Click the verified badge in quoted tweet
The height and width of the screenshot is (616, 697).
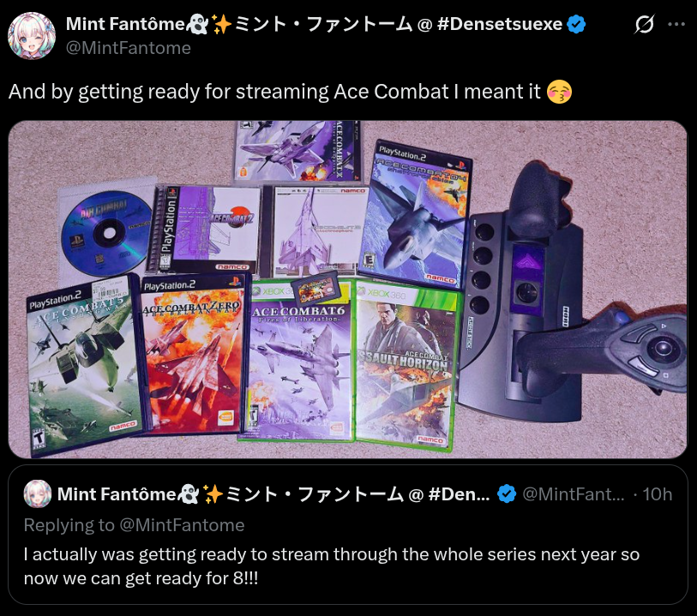[507, 493]
